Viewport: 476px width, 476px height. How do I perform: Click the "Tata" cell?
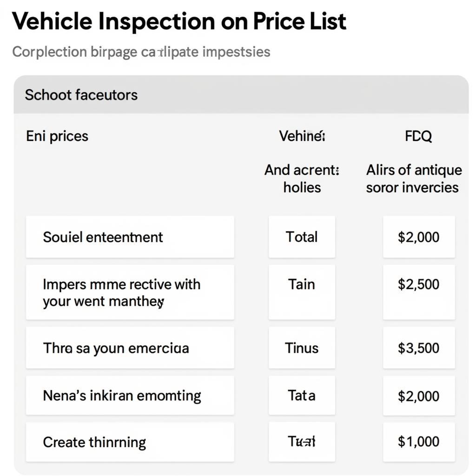pyautogui.click(x=302, y=396)
